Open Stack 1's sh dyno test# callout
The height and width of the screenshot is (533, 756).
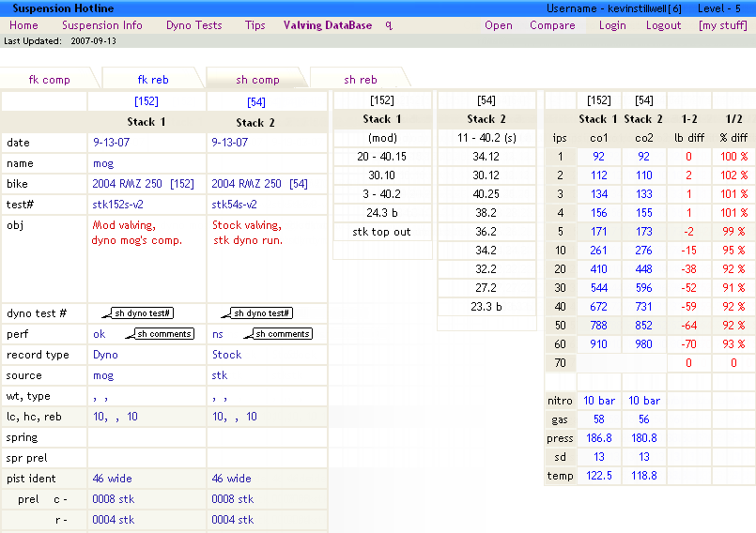[143, 313]
